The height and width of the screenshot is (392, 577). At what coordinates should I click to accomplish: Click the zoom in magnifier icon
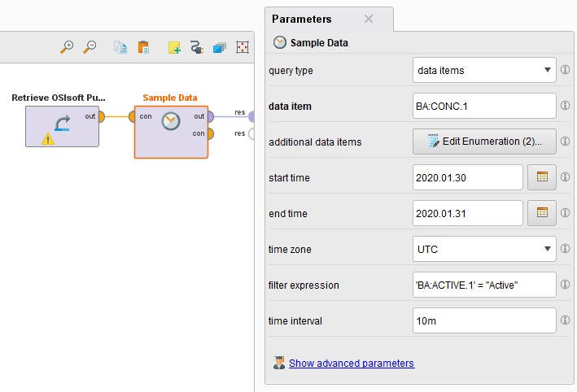(x=67, y=47)
